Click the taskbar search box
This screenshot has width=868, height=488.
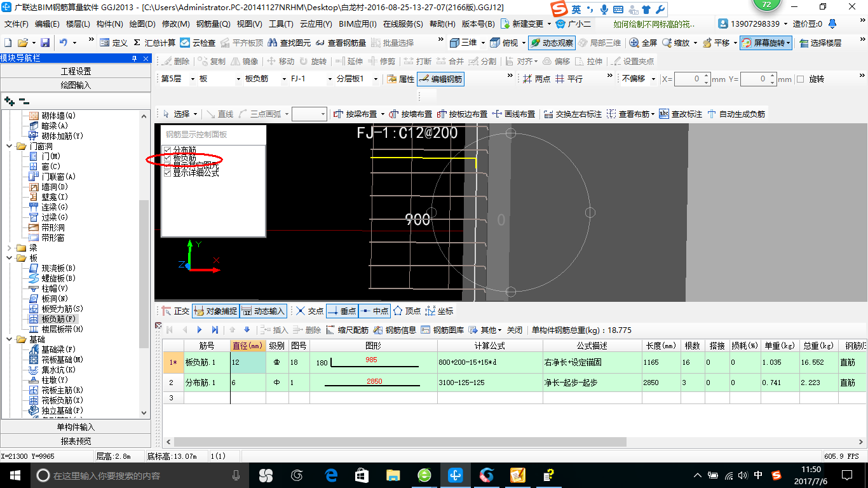coord(139,475)
